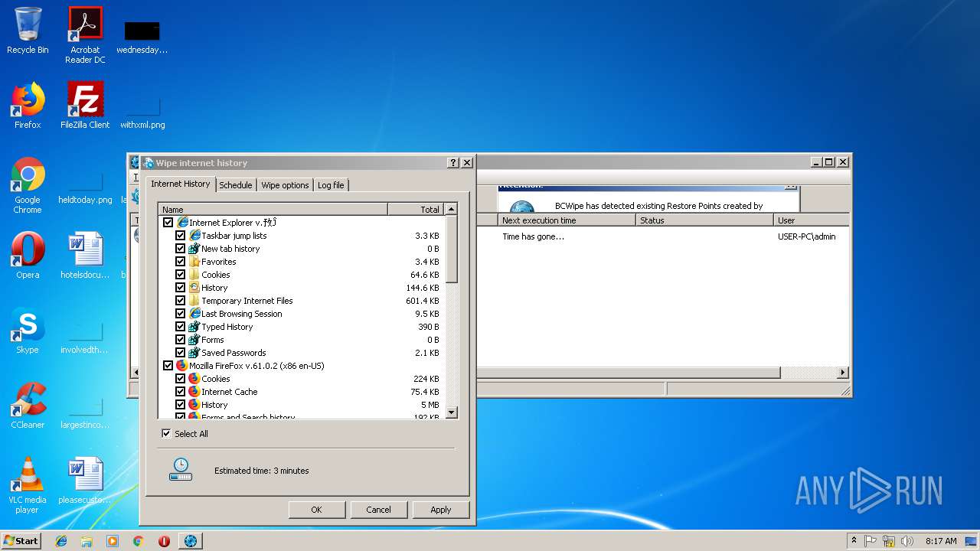Toggle New tab history checkbox

(181, 249)
